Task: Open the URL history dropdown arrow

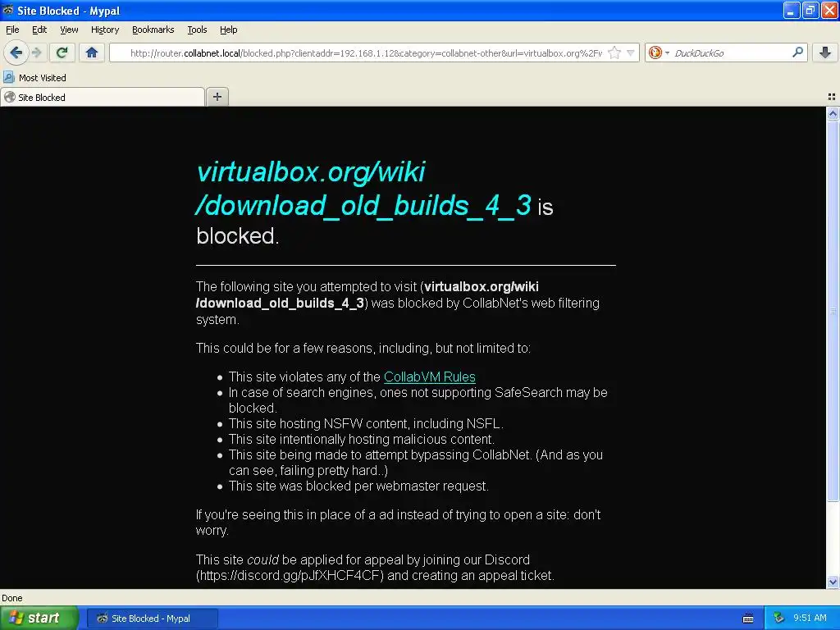Action: click(631, 52)
